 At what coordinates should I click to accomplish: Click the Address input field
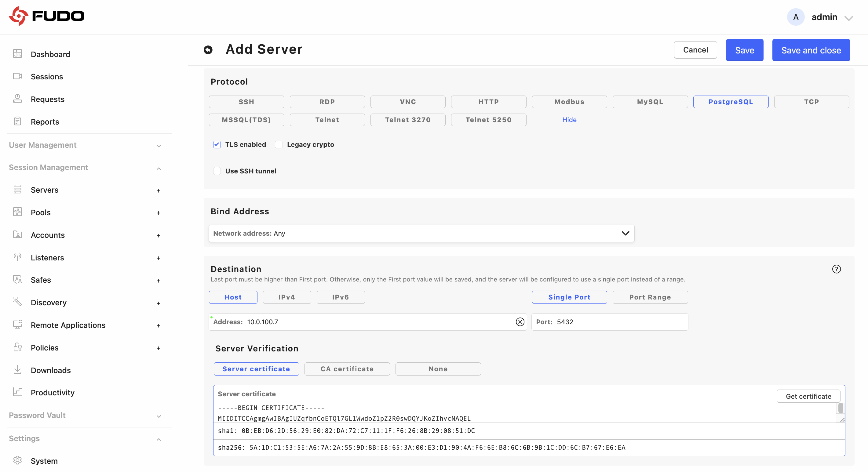[x=368, y=322]
